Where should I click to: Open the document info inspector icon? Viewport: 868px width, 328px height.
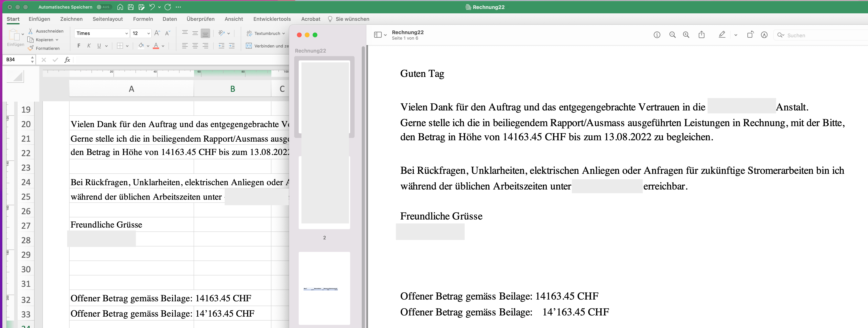[657, 35]
